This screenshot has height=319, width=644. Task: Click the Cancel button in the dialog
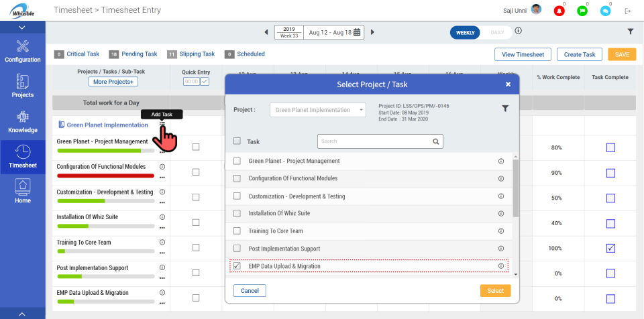tap(250, 290)
